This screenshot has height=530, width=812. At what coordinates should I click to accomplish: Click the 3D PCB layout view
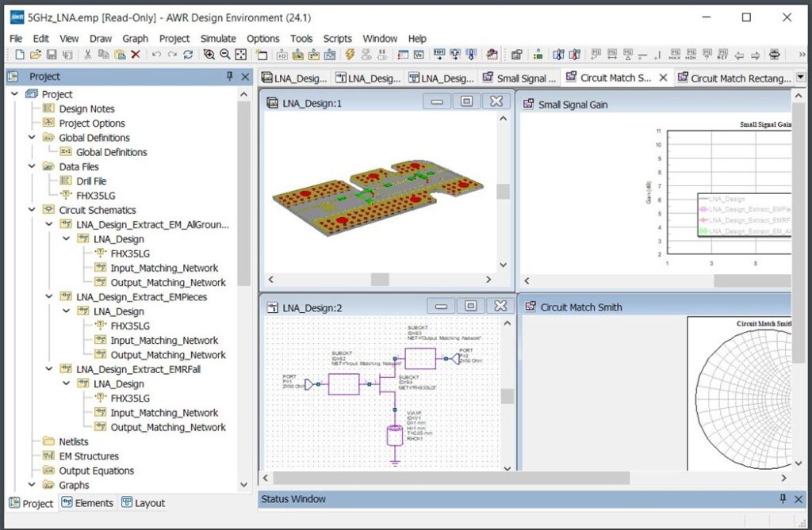point(378,199)
